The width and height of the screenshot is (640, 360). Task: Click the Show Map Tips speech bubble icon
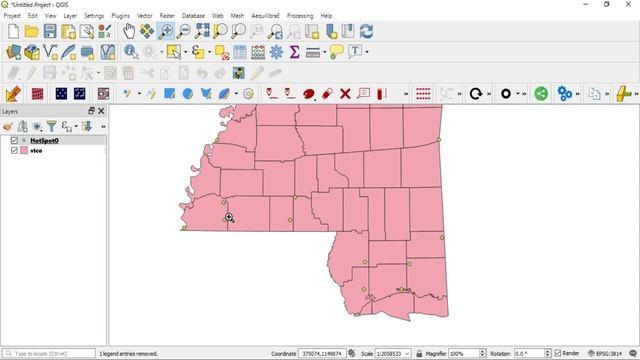coord(336,52)
